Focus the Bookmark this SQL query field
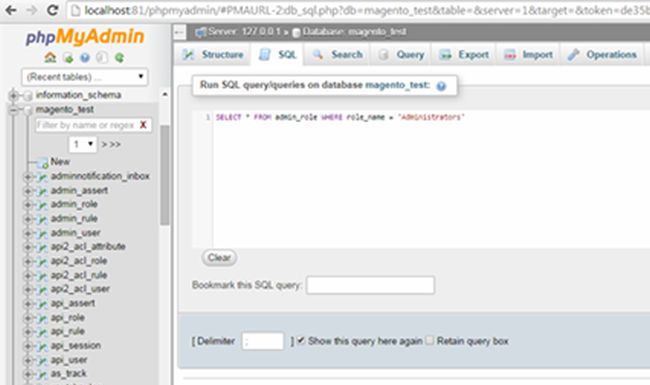Screen dimensions: 650x385 pyautogui.click(x=370, y=285)
